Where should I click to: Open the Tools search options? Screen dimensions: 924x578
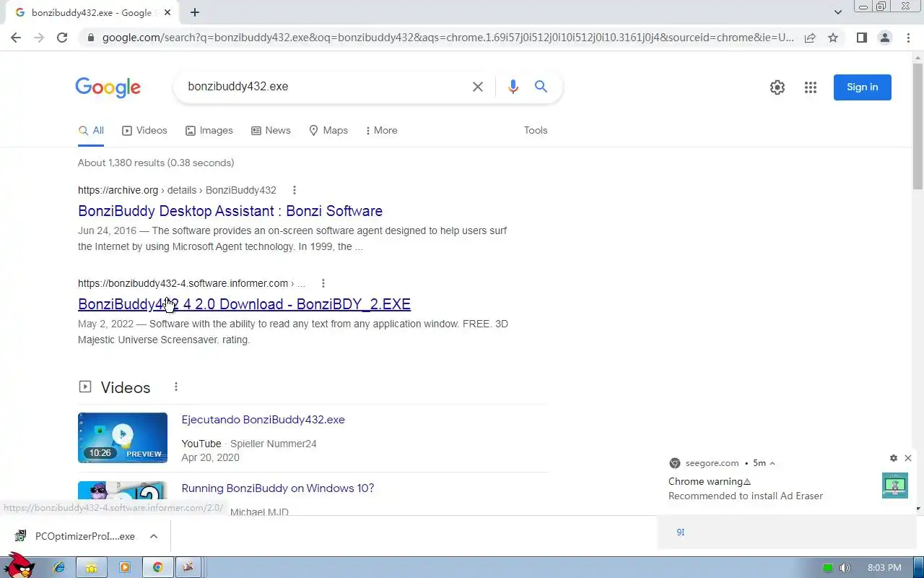click(x=536, y=130)
